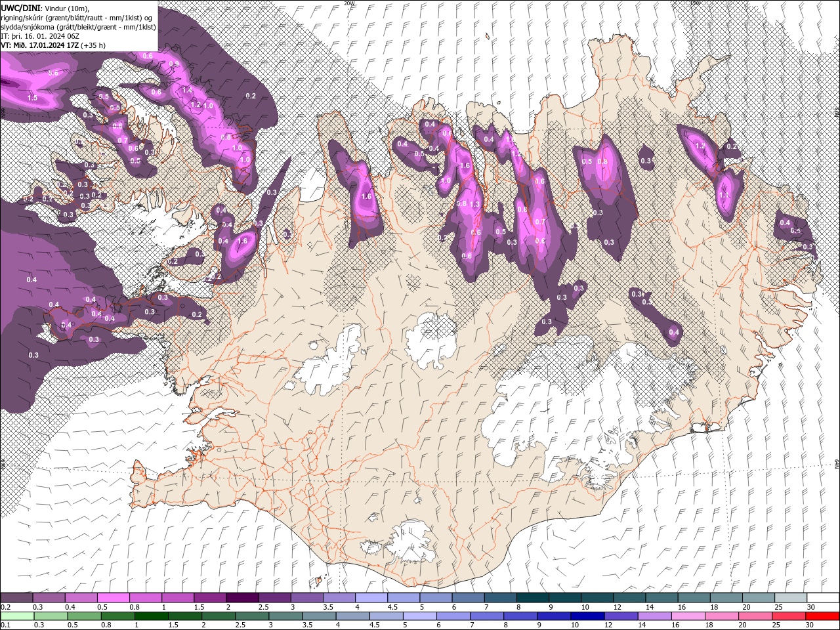Select the 'IT: þri. 16. 01. 2024 06Z' line
Screen dimensions: 840x630
(39, 35)
